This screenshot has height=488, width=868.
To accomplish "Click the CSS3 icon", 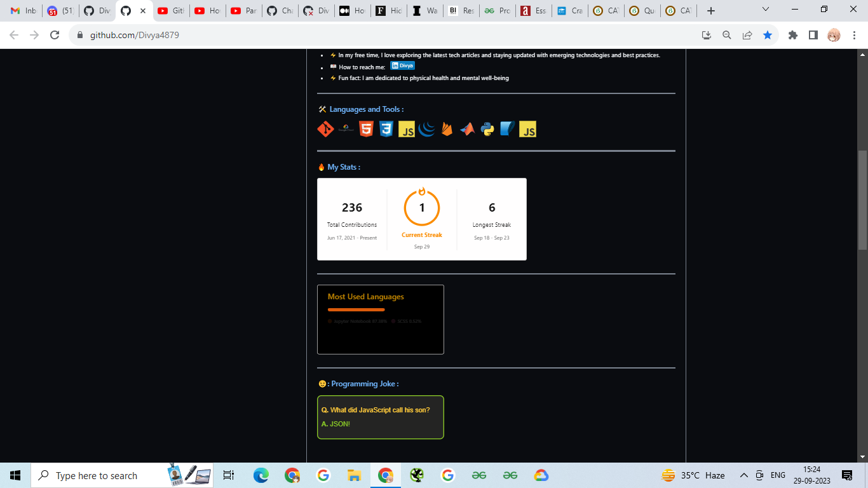I will (386, 129).
